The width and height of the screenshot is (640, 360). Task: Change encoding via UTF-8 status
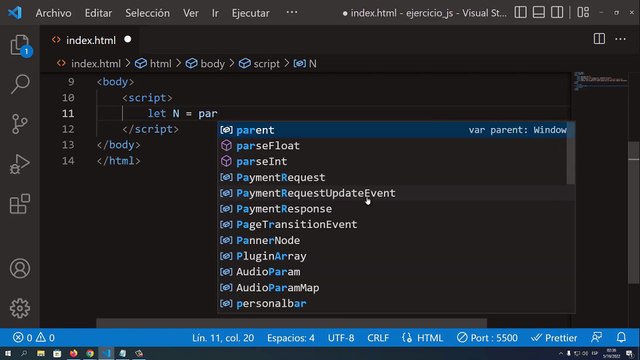pyautogui.click(x=341, y=338)
